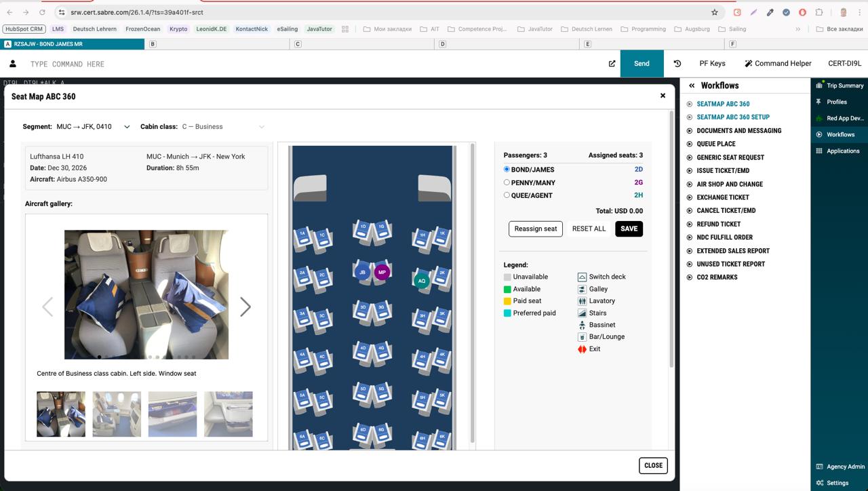Click the Reassign seat button

(535, 229)
